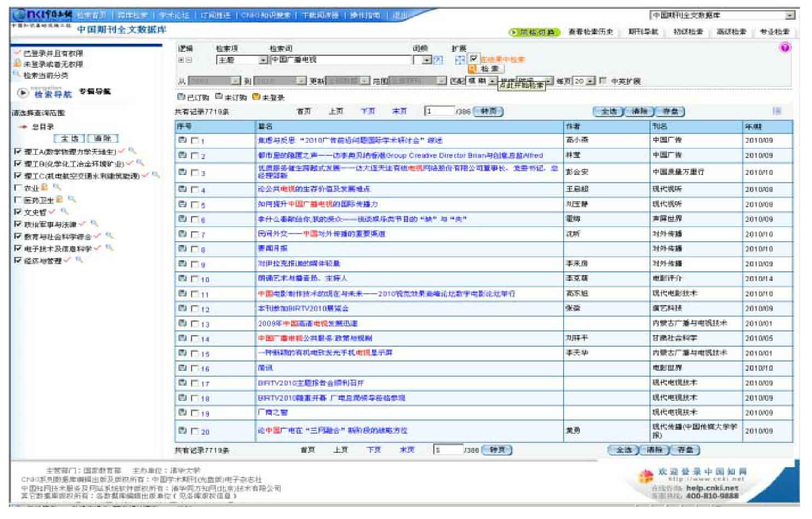Click the magnifier icon beside 理工B category
This screenshot has width=812, height=519.
(140, 163)
